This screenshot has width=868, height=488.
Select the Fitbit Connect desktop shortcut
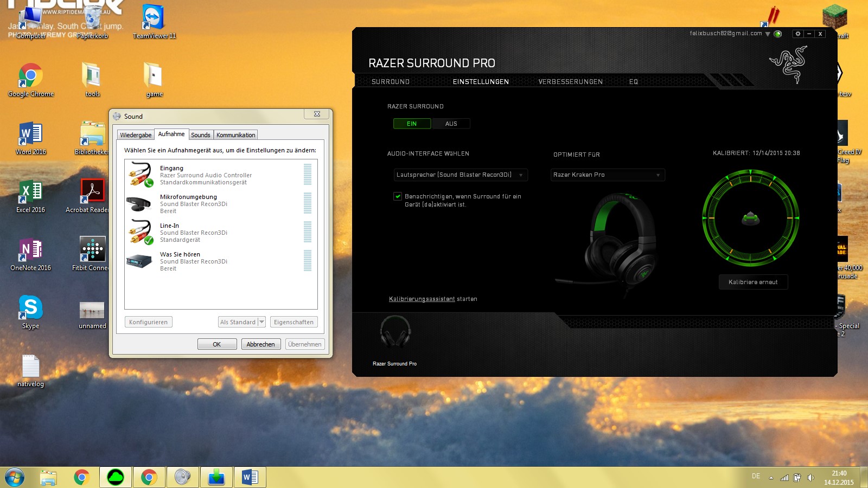click(91, 254)
